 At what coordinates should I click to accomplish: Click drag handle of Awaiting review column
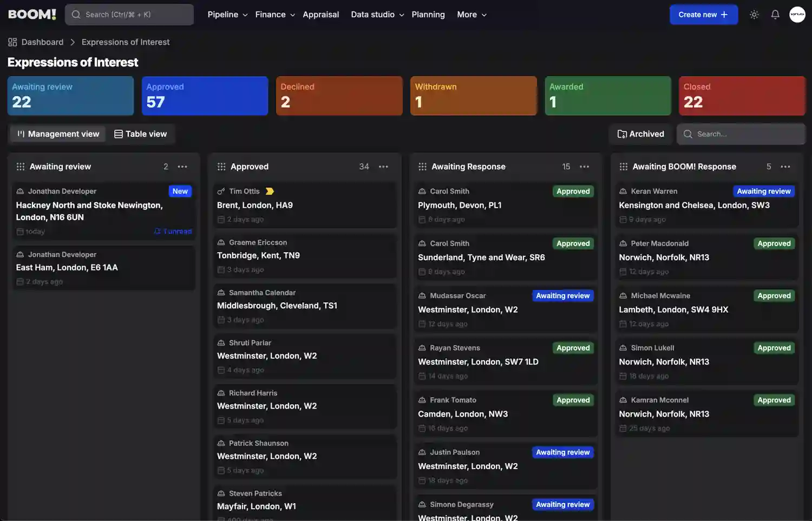pos(21,167)
